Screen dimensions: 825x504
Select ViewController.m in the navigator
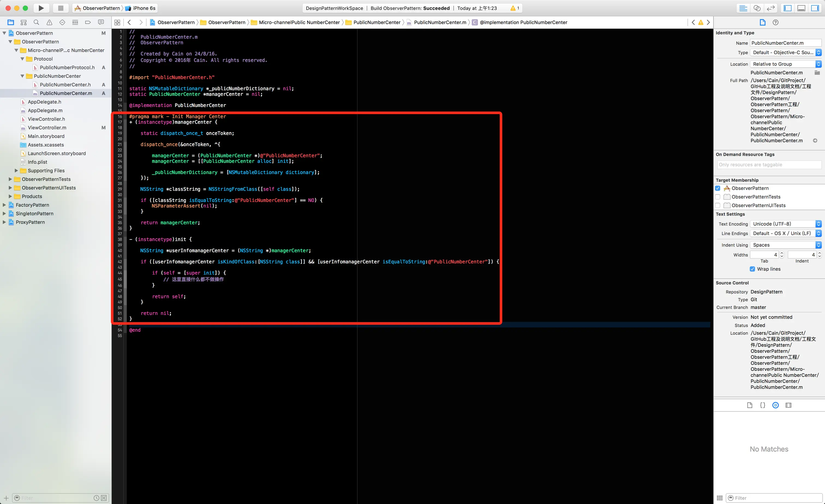click(x=47, y=128)
